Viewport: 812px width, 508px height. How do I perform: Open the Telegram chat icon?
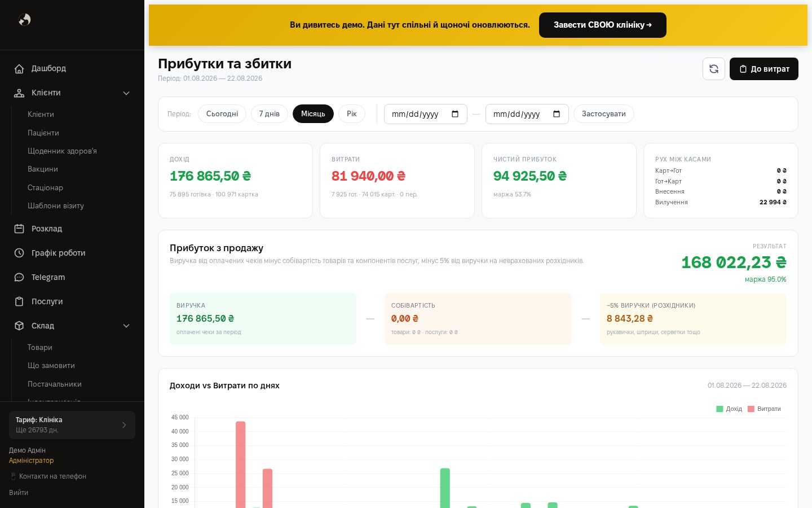coord(19,277)
